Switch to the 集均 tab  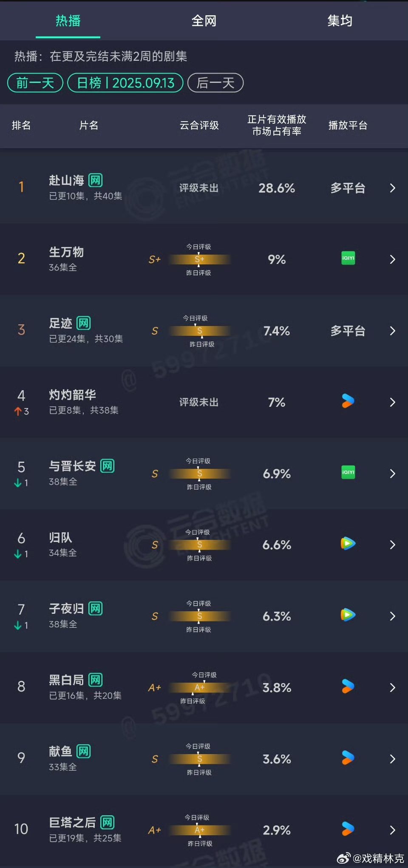pyautogui.click(x=340, y=20)
